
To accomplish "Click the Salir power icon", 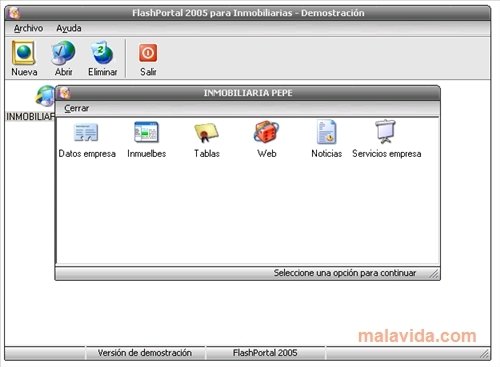I will (148, 53).
